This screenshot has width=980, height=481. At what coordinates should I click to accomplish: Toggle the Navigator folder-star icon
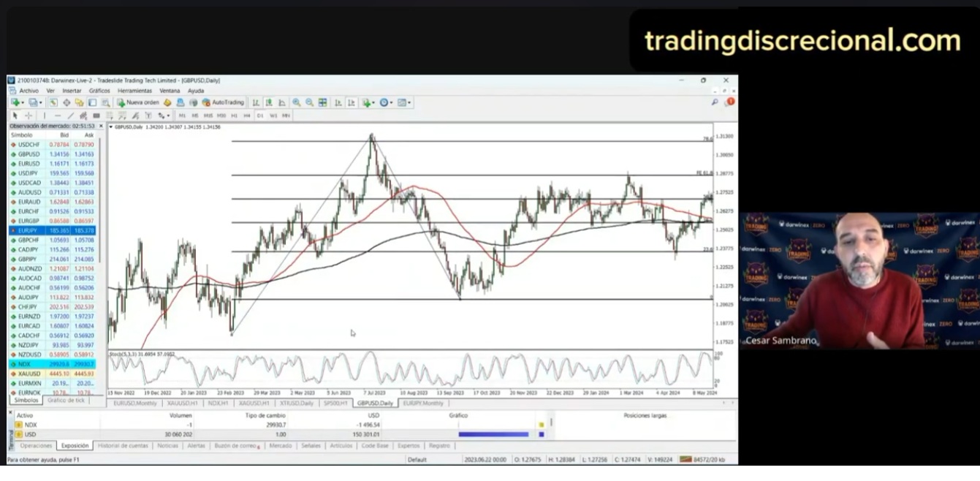[x=79, y=102]
